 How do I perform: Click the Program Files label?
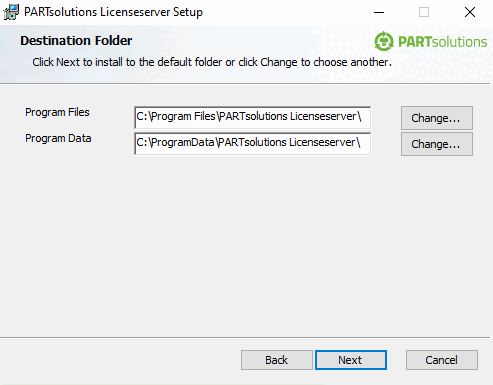57,112
